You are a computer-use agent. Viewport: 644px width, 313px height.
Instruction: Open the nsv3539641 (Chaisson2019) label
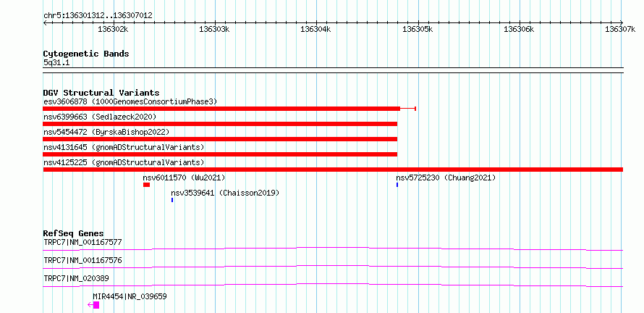225,193
